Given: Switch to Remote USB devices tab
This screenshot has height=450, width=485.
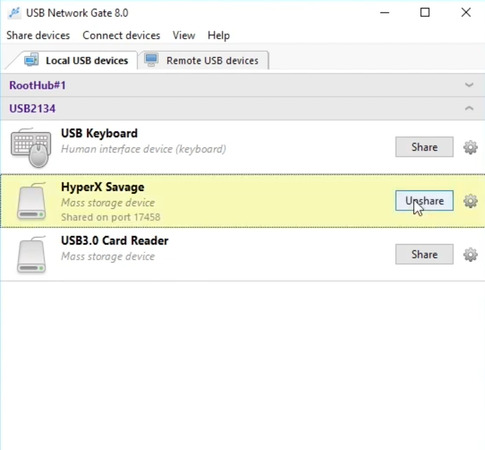Looking at the screenshot, I should point(204,60).
